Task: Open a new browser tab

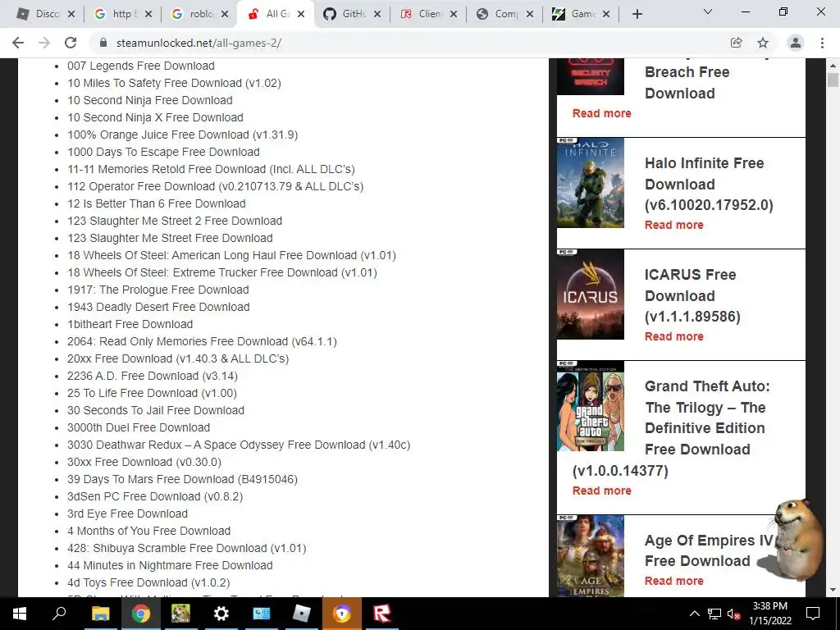Action: (x=637, y=14)
